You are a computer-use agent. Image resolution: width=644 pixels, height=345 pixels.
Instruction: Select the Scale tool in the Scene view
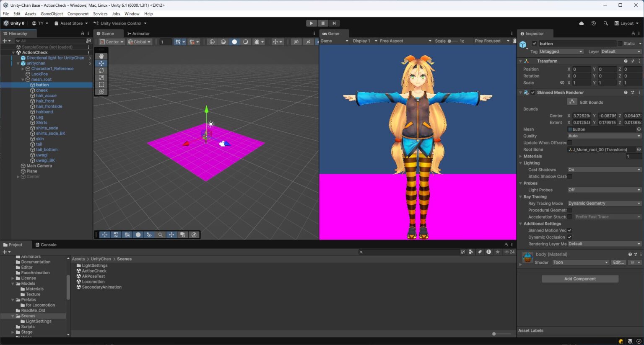[x=101, y=77]
